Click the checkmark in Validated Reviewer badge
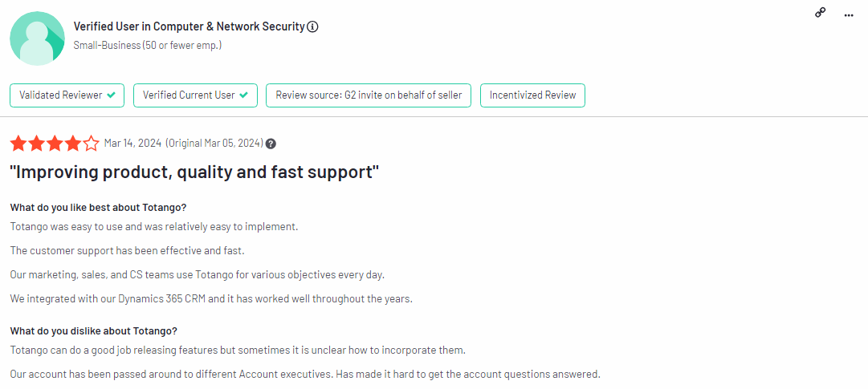The width and height of the screenshot is (868, 389). [x=111, y=95]
